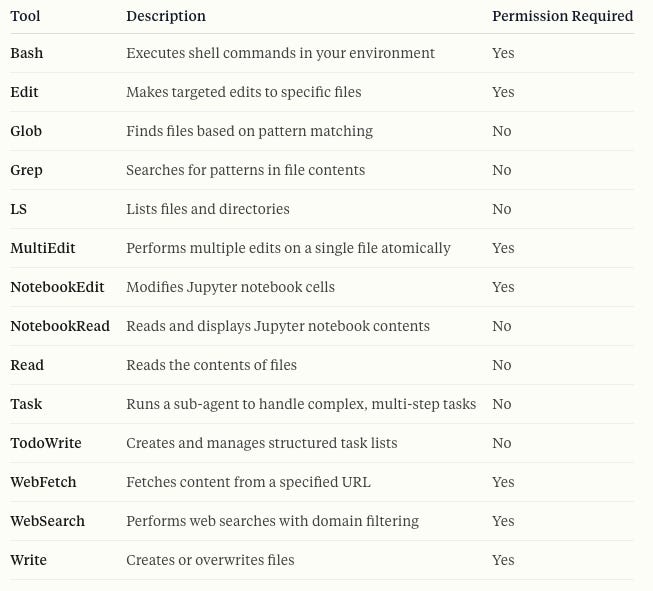Image resolution: width=653 pixels, height=591 pixels.
Task: Select the LS tool name
Action: 18,209
